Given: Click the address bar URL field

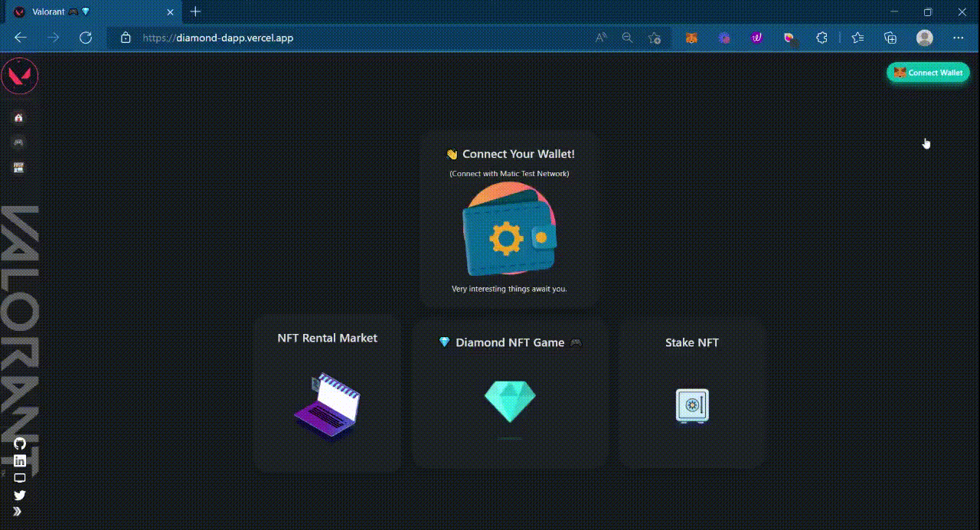Looking at the screenshot, I should [x=345, y=38].
